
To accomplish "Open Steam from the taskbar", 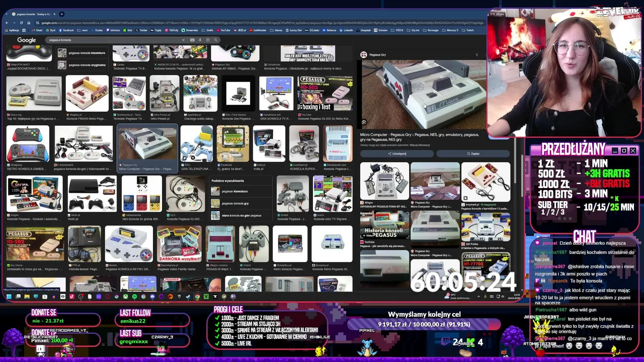I will (188, 297).
